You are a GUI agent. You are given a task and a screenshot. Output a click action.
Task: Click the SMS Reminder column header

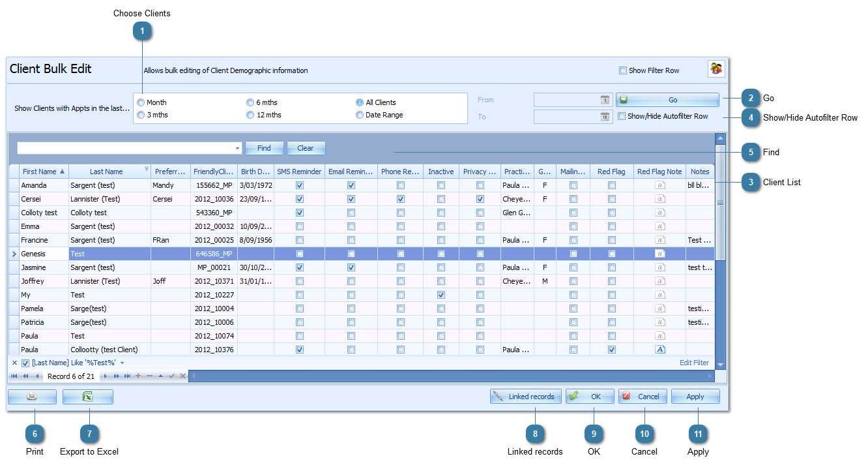pos(299,172)
